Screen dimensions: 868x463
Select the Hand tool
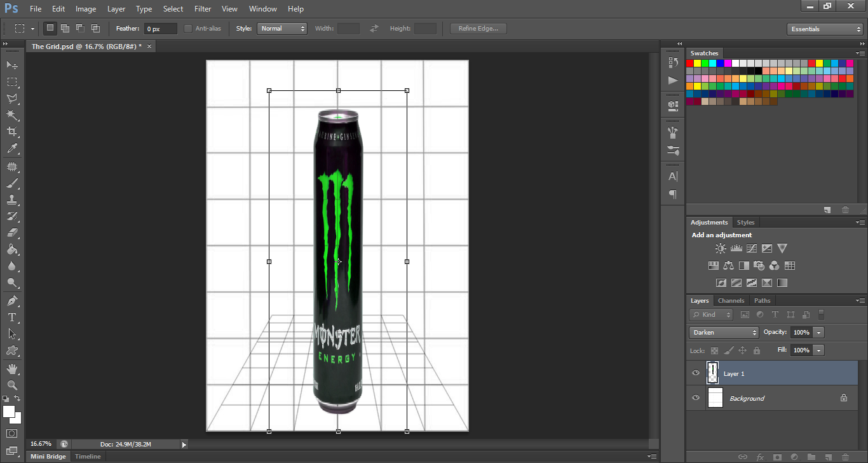(x=12, y=368)
